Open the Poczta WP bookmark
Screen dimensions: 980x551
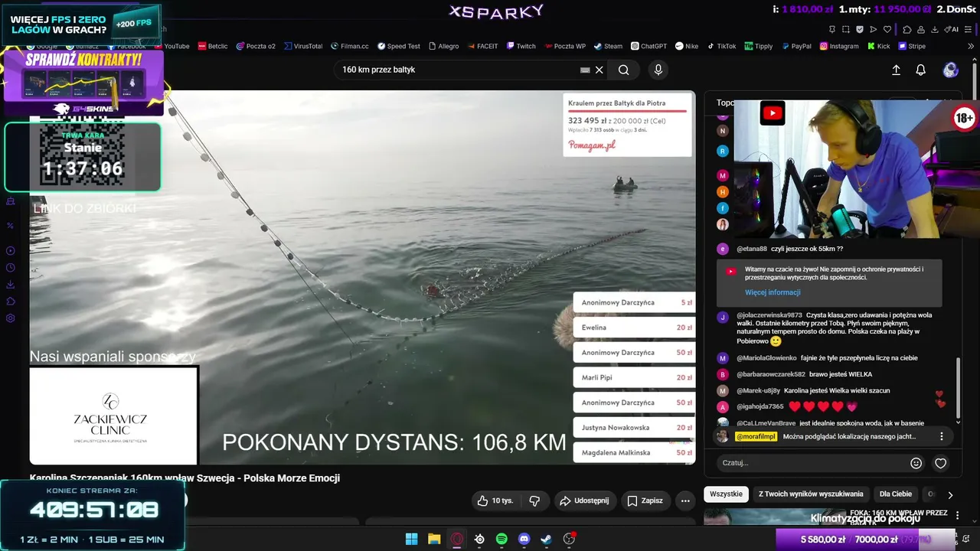point(565,46)
